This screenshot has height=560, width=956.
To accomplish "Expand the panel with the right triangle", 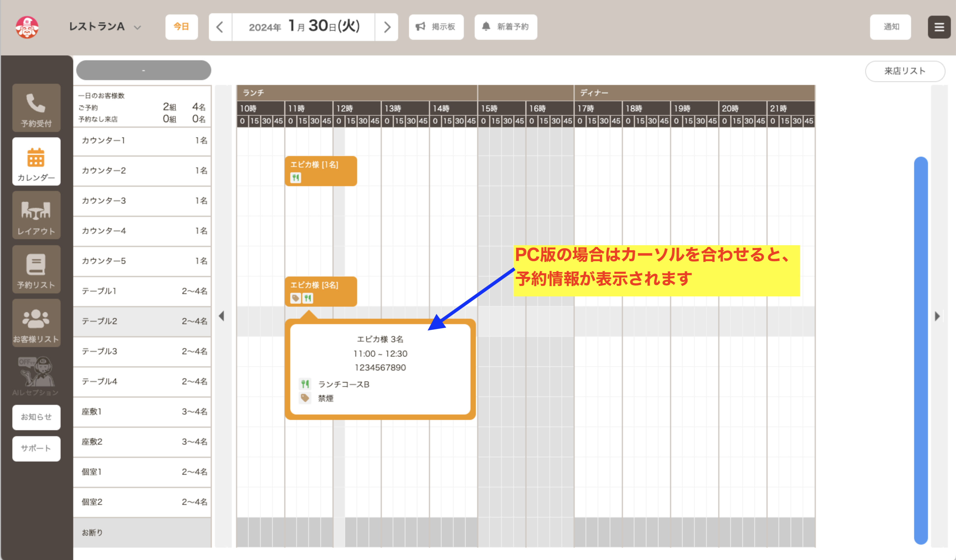I will click(937, 316).
